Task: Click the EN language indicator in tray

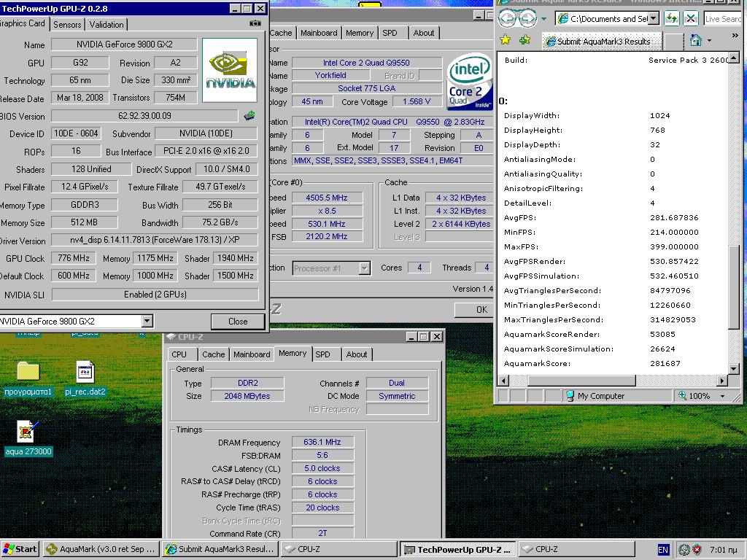Action: 662,550
